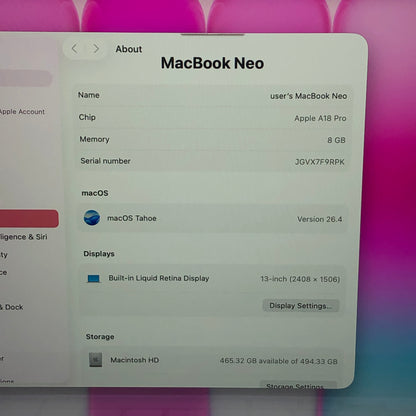Click 'Built-in Liquid Retina Display' label

coord(159,278)
